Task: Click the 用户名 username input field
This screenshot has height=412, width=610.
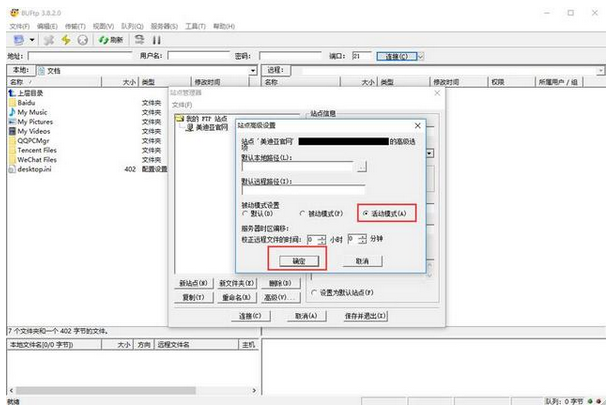Action: point(198,56)
